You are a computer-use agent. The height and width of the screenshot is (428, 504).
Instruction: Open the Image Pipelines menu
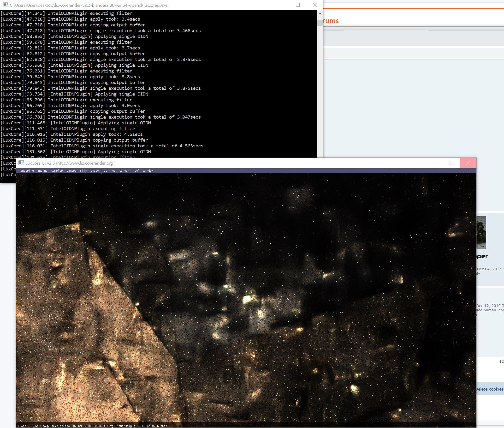pyautogui.click(x=103, y=171)
